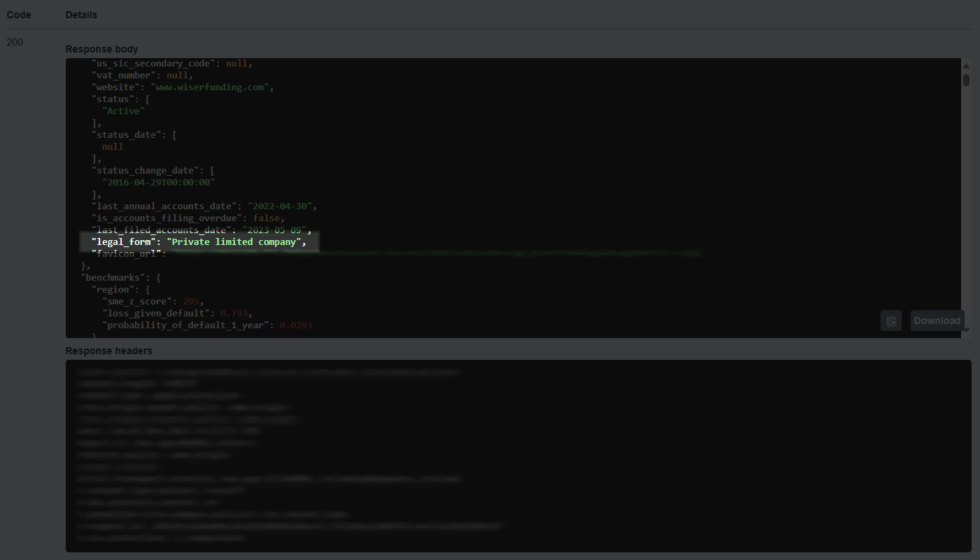Click the "us_sic_secondary_code" key
This screenshot has width=980, height=560.
point(153,64)
